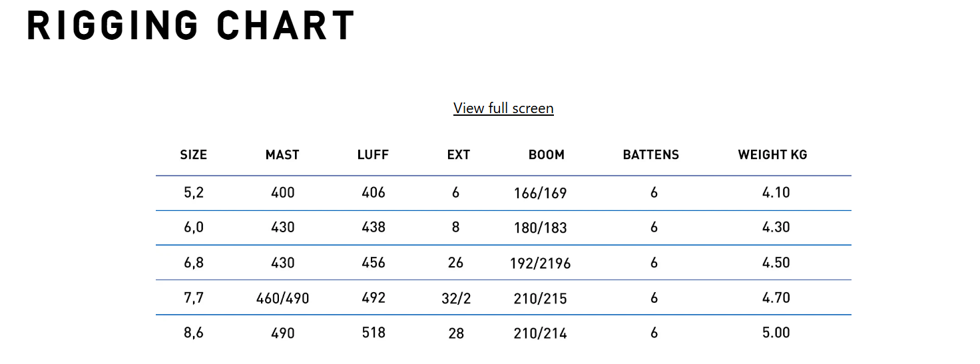Image resolution: width=980 pixels, height=364 pixels.
Task: Select the weight value 4.30
Action: [x=776, y=228]
